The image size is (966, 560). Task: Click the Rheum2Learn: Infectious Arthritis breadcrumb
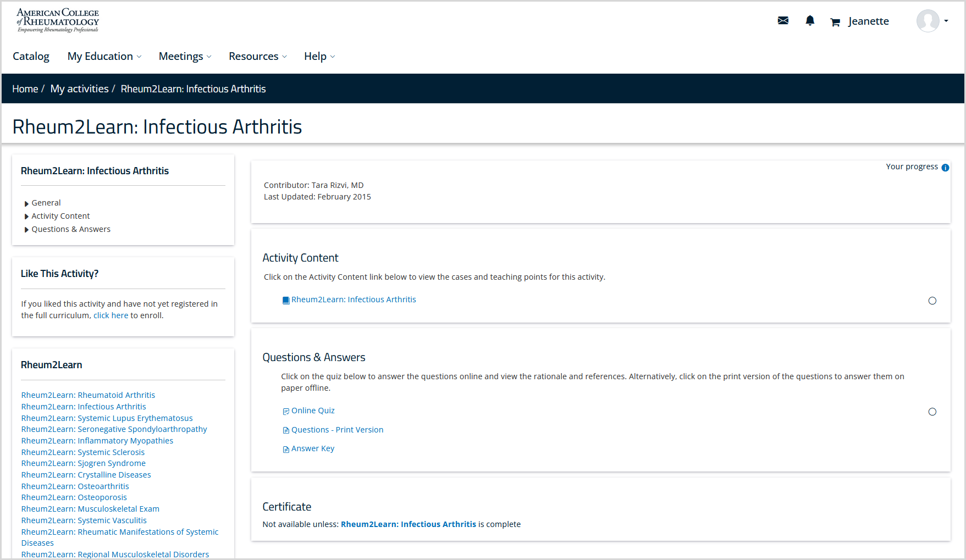(194, 89)
